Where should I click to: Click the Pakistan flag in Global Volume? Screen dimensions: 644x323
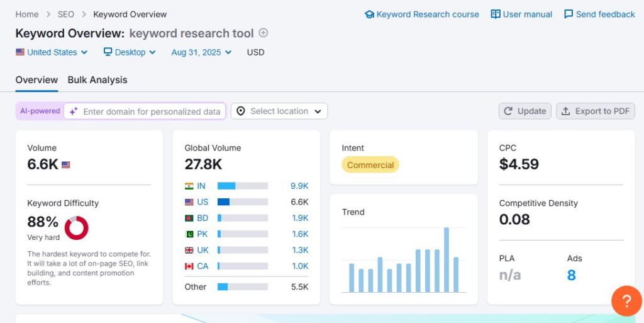tap(189, 234)
